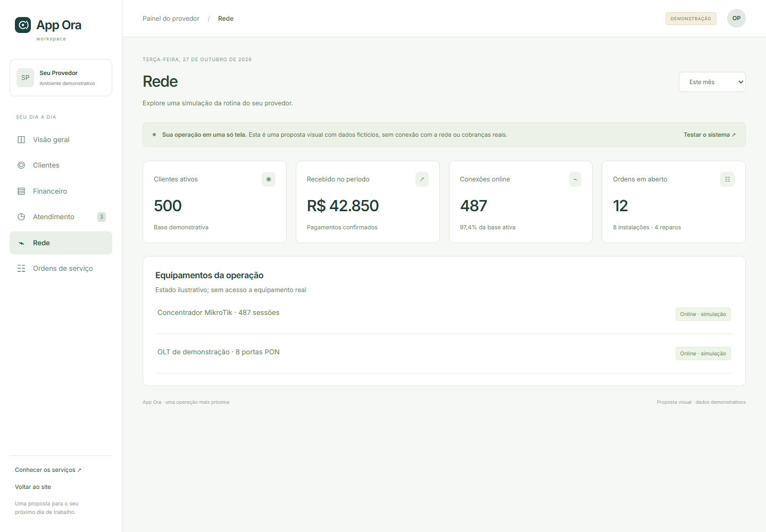
Task: Click the Clientes ativos card icon
Action: [x=269, y=179]
